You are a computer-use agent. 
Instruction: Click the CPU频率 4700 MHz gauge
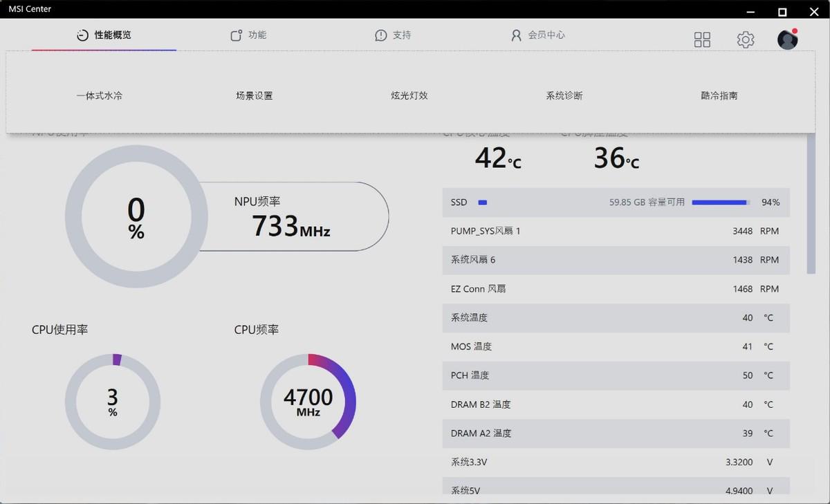coord(308,402)
